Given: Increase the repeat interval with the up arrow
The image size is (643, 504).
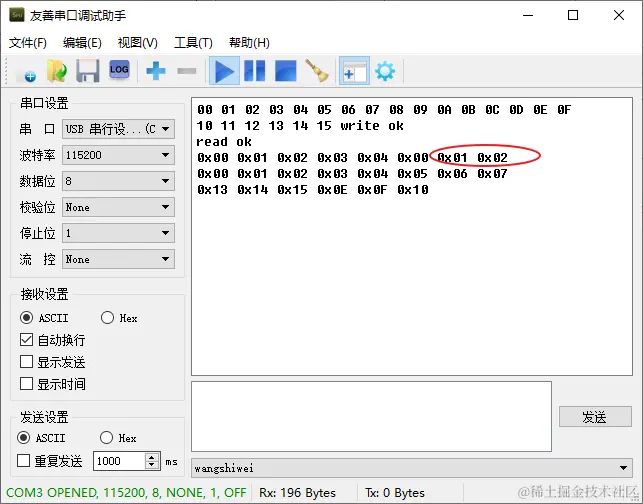Looking at the screenshot, I should [x=152, y=457].
